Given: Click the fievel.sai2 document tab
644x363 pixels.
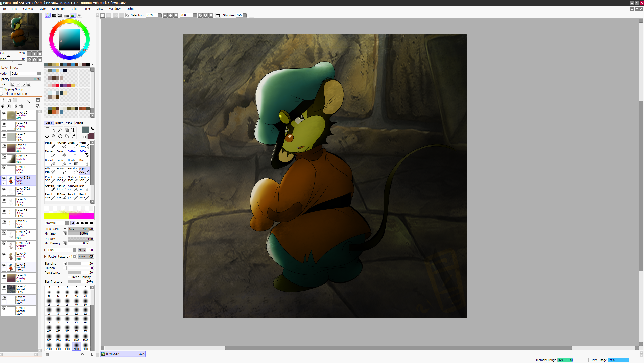Looking at the screenshot, I should click(123, 354).
